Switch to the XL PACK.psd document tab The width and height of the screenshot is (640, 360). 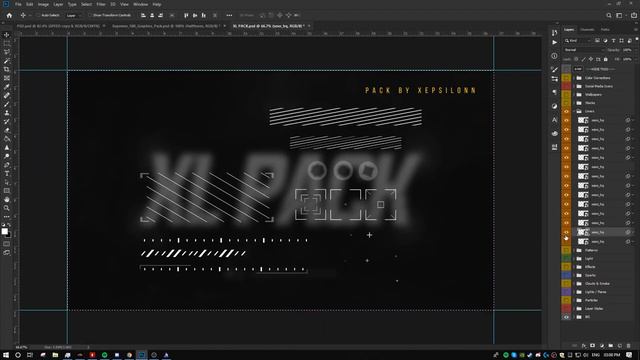pos(268,26)
